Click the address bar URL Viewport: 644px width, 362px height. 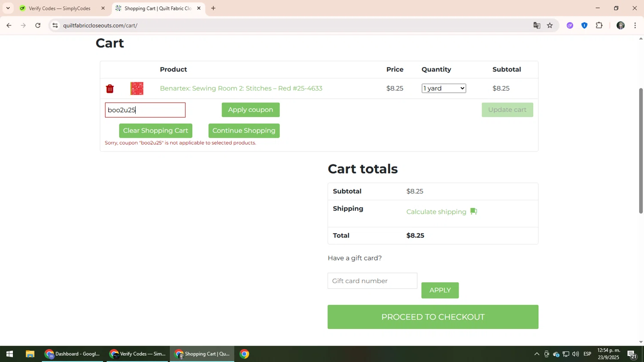click(x=100, y=26)
